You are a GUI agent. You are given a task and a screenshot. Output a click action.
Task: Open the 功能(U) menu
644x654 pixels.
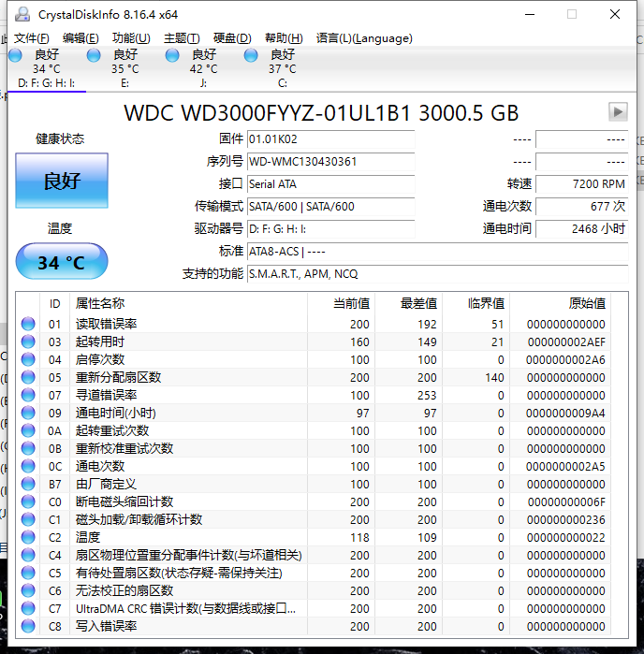pos(131,38)
